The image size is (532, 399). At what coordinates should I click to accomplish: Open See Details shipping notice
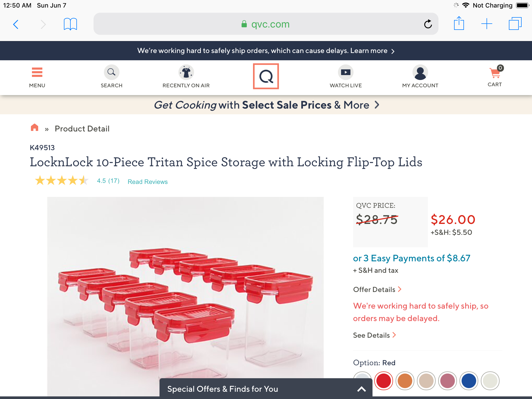(374, 335)
